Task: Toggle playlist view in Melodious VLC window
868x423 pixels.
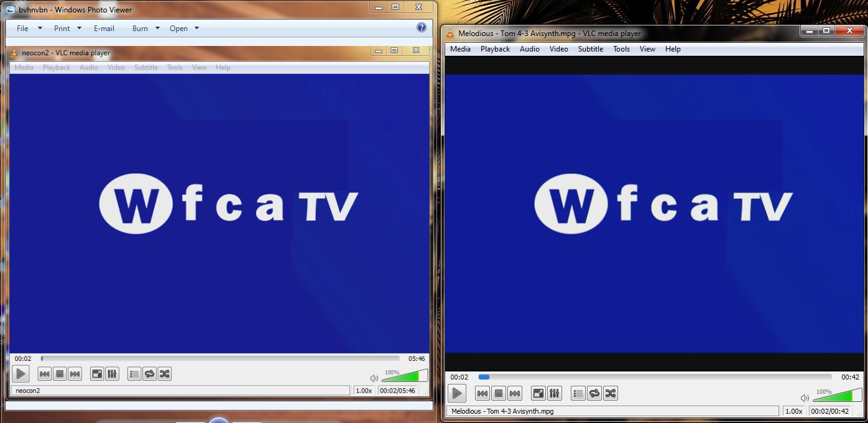Action: tap(578, 393)
